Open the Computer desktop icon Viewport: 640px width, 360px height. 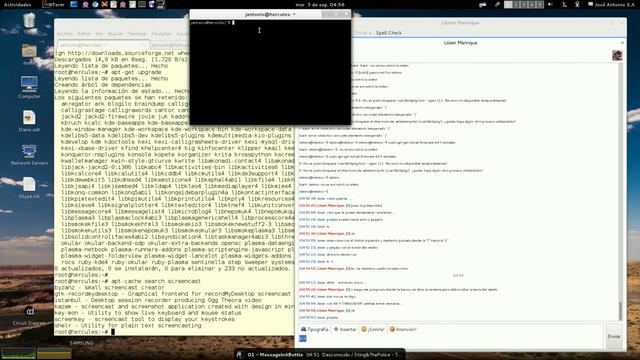29,87
